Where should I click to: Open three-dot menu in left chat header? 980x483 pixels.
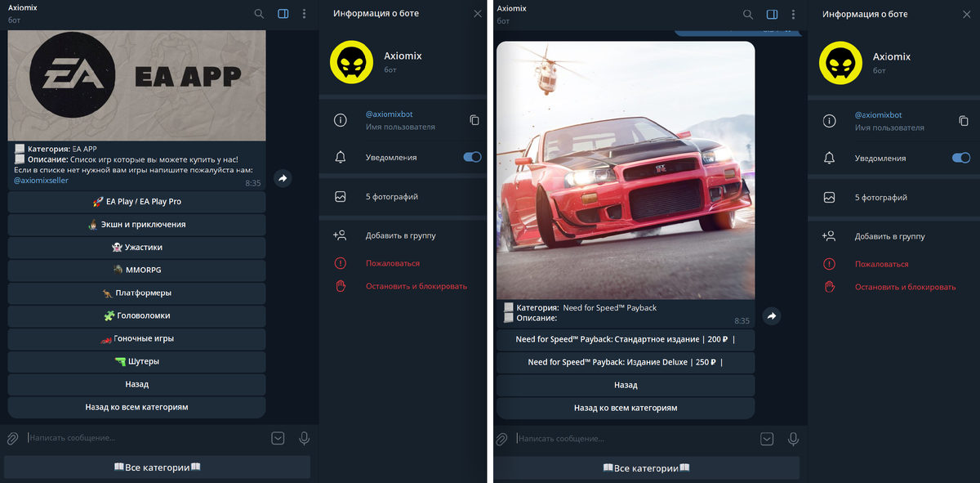(305, 14)
